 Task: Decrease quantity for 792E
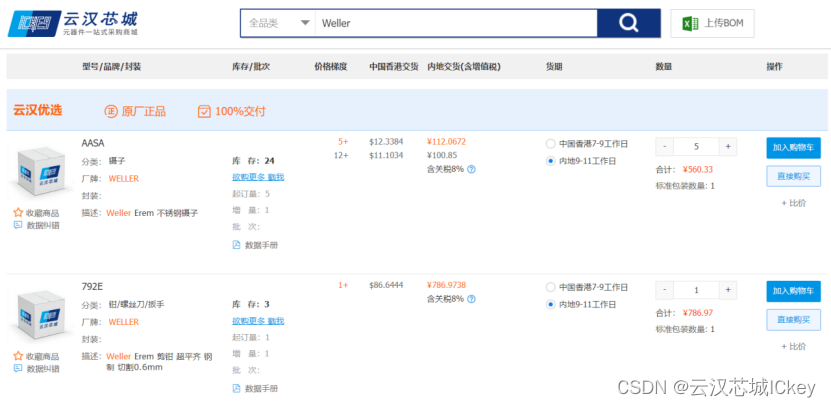pos(665,290)
